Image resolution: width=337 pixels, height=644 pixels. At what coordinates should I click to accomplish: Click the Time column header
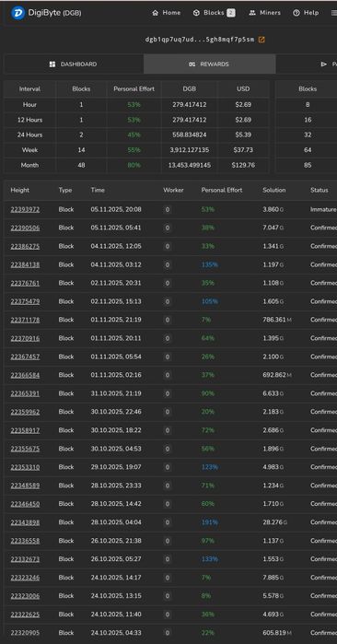[98, 190]
